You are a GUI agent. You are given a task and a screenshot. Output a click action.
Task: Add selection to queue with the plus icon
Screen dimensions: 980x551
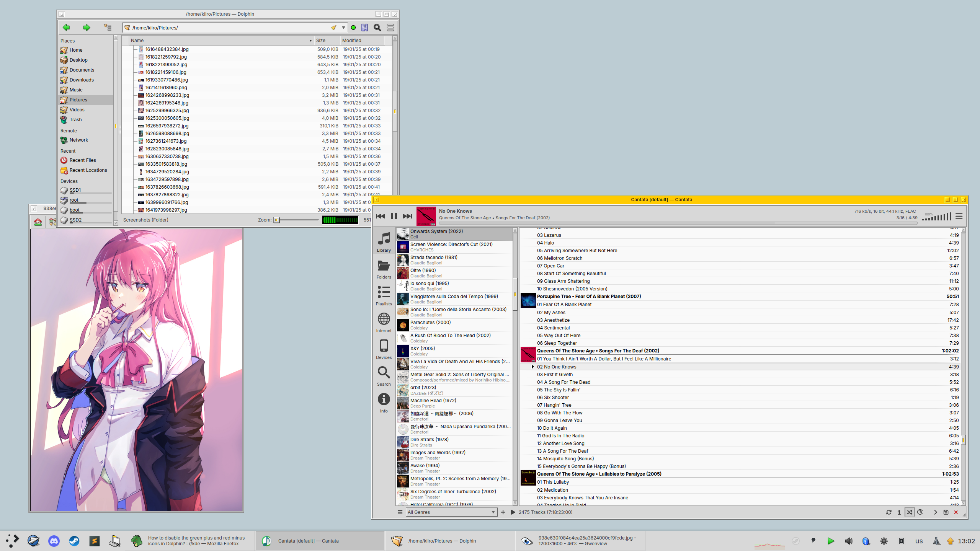(503, 512)
